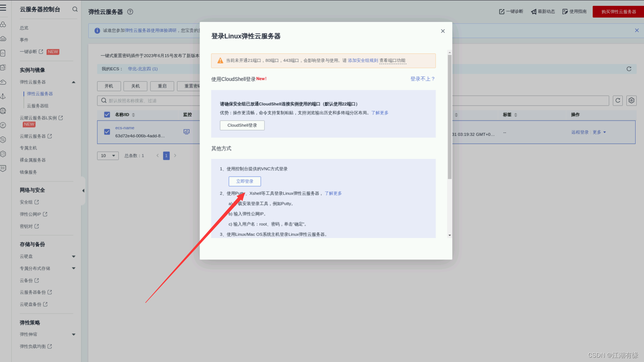Open the 登录不上？ help link
This screenshot has width=644, height=362.
pyautogui.click(x=422, y=79)
